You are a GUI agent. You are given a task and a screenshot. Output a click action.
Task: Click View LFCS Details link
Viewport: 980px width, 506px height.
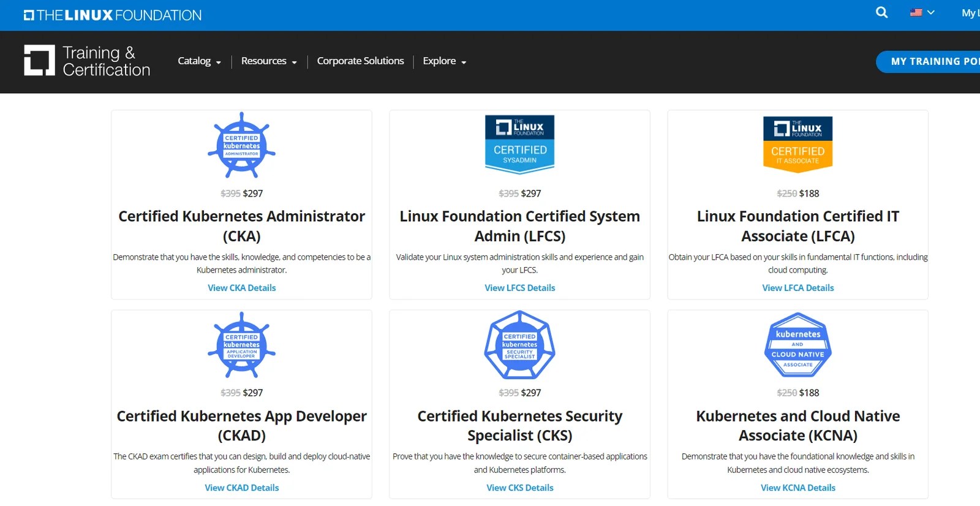click(x=520, y=288)
